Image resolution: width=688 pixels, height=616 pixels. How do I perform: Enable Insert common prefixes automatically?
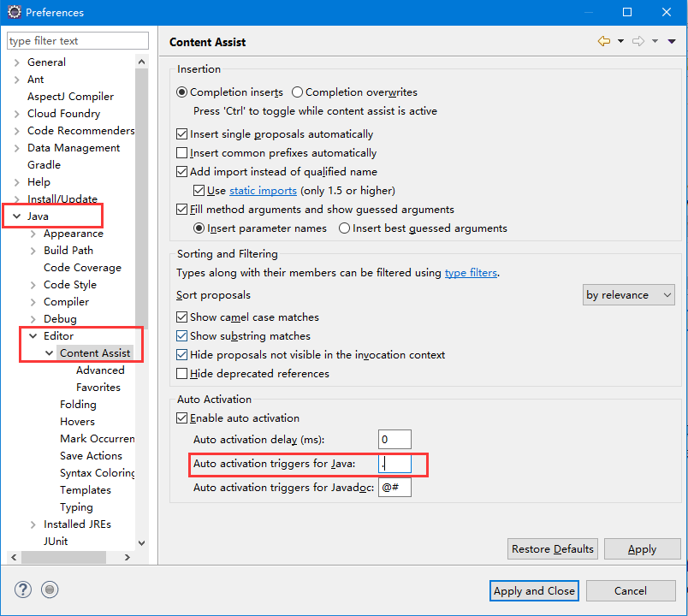pos(181,152)
